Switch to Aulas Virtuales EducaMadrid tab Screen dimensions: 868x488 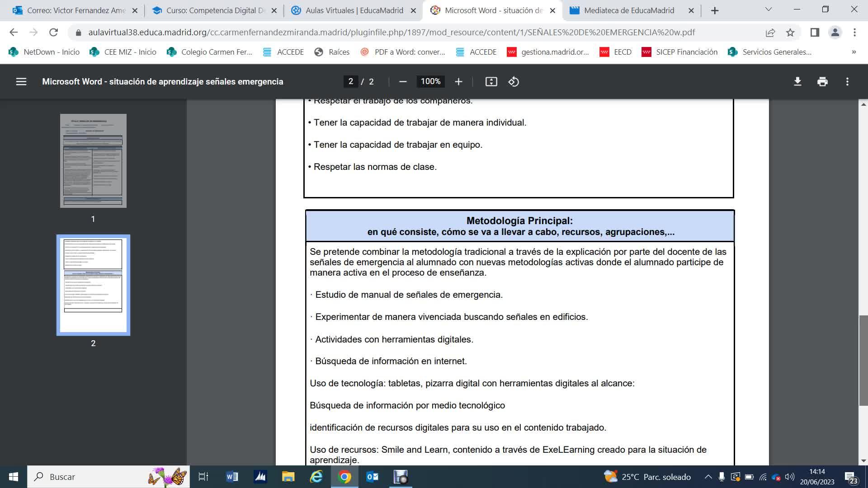pos(354,10)
